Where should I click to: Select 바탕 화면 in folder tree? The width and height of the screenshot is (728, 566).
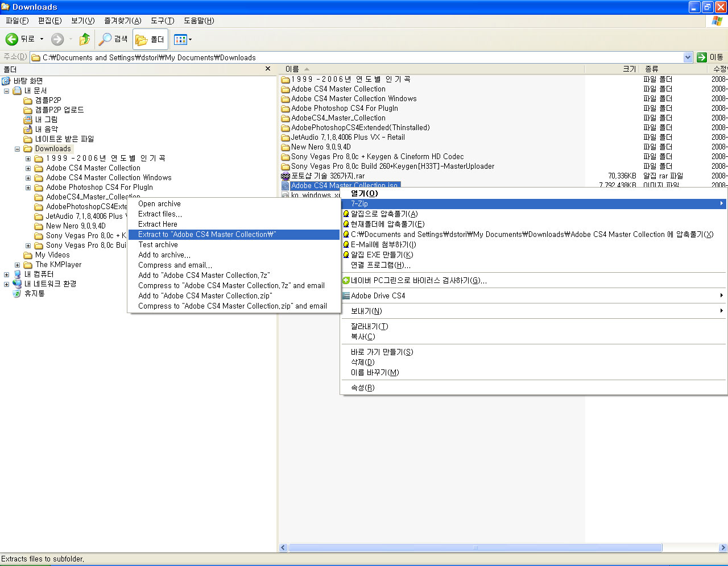(x=28, y=81)
